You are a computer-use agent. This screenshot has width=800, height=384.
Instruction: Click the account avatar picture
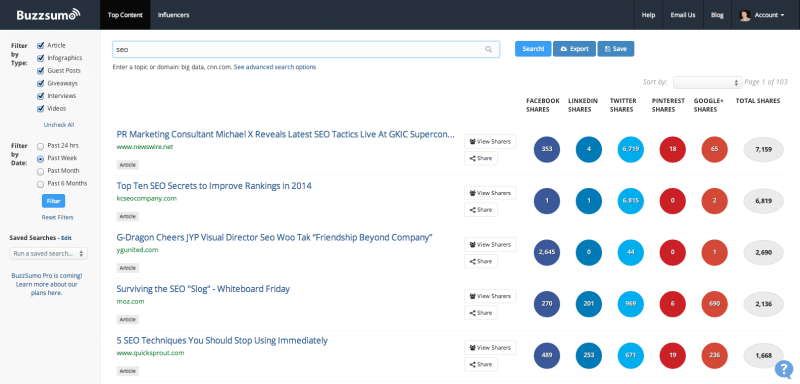(744, 15)
